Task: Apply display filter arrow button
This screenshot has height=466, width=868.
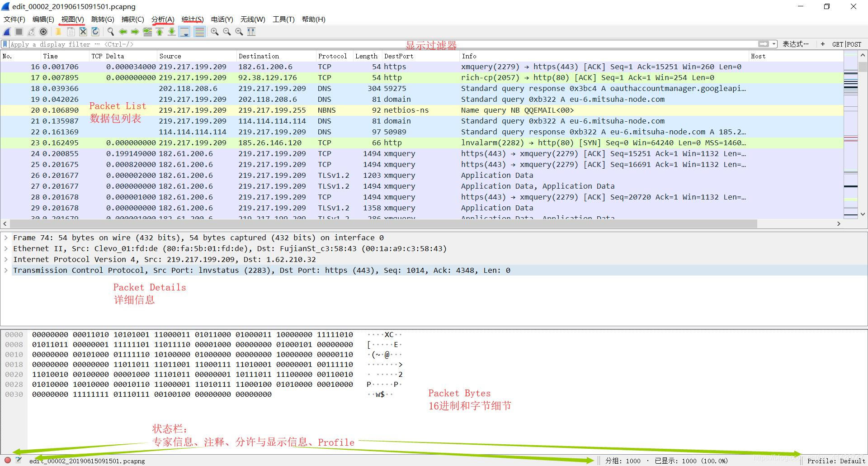Action: point(763,44)
